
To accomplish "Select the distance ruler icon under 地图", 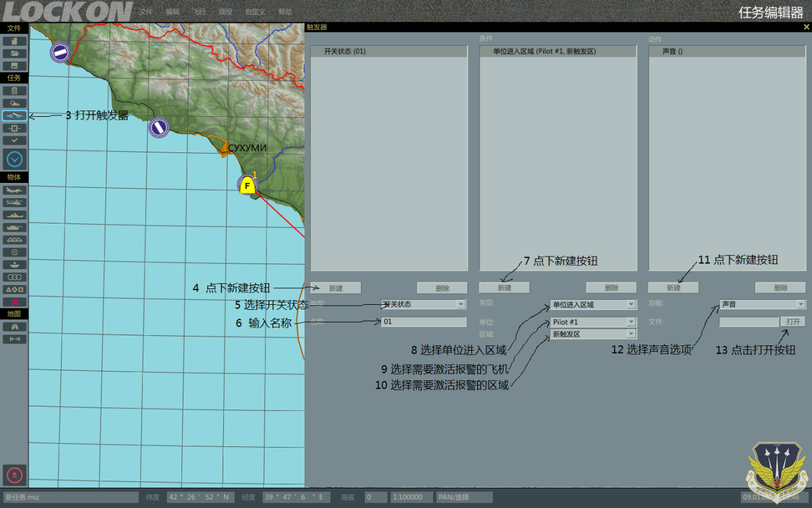I will (x=14, y=339).
